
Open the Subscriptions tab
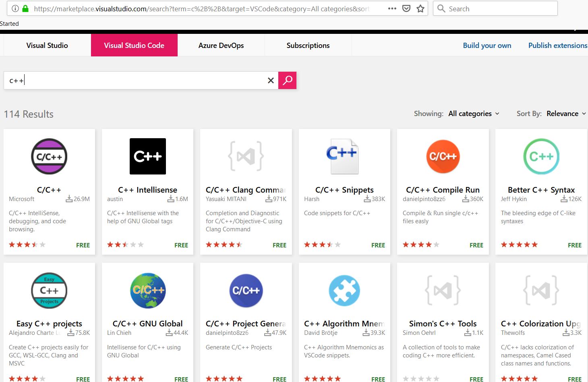click(308, 45)
